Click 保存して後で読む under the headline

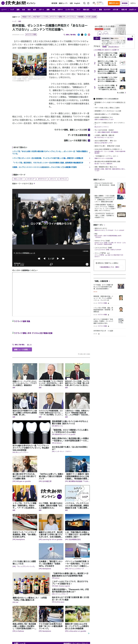(x=70, y=35)
